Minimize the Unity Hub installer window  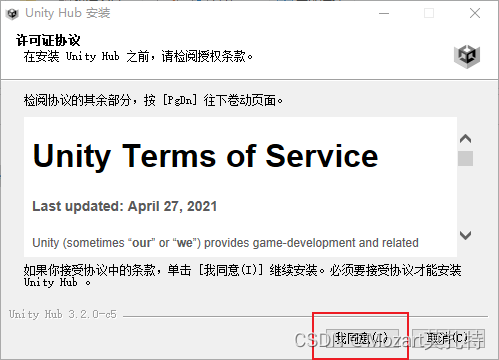[384, 13]
